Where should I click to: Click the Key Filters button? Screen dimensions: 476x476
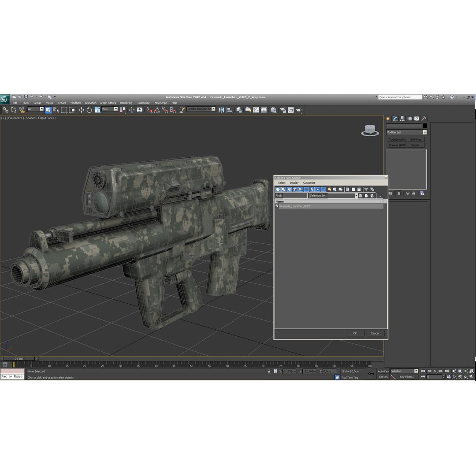point(407,377)
